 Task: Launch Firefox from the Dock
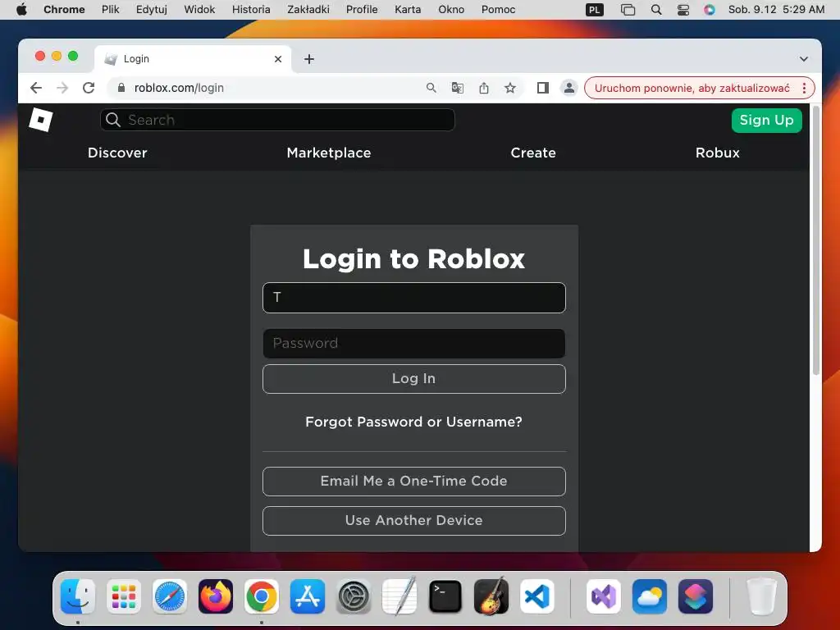pos(216,596)
